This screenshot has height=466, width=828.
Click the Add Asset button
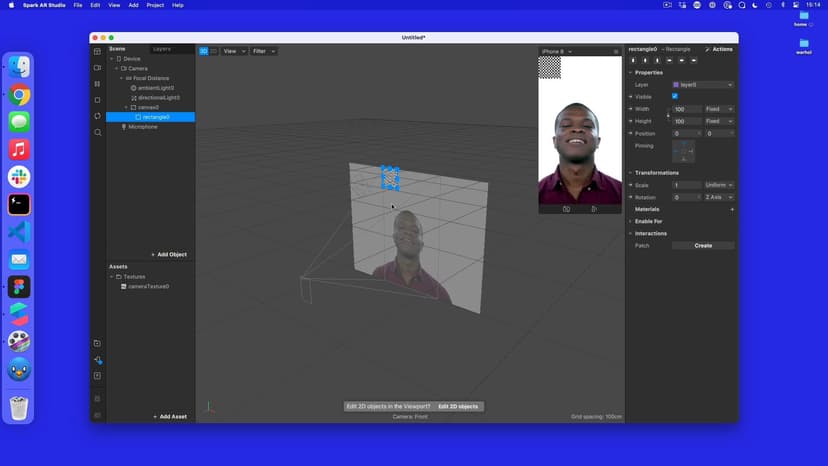170,417
